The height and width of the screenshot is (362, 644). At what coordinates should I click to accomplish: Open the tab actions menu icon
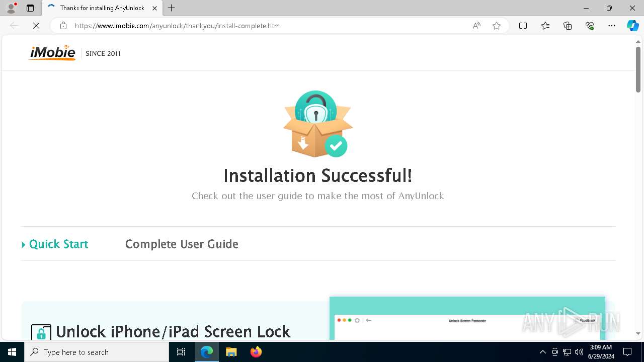point(30,8)
